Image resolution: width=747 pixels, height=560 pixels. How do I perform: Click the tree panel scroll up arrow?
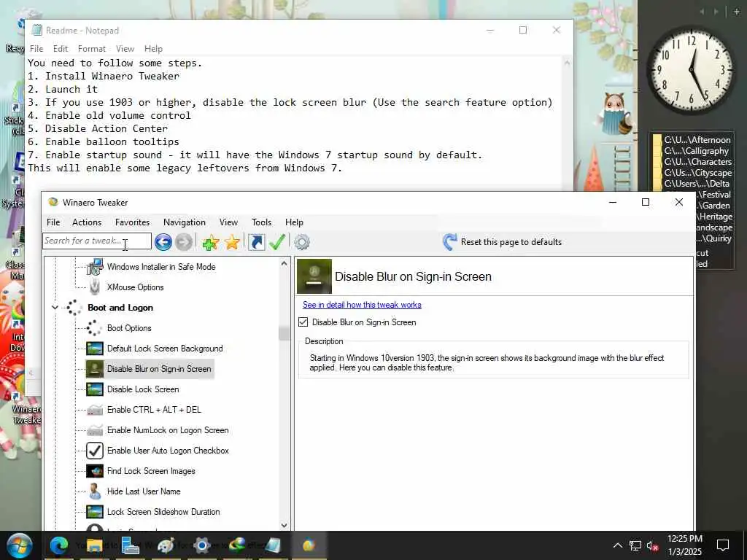(x=285, y=263)
